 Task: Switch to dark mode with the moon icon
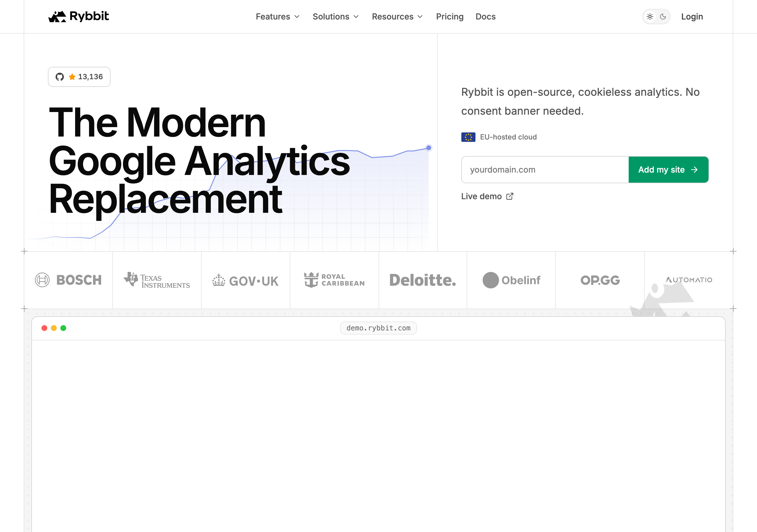(663, 17)
